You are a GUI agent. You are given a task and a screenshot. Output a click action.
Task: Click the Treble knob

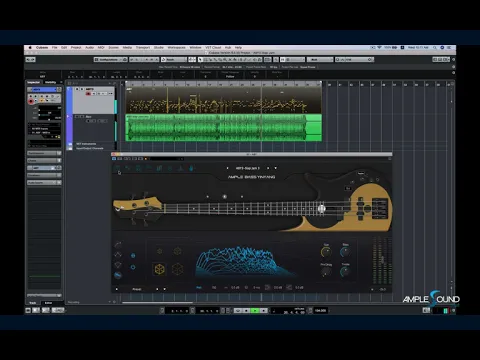[345, 272]
